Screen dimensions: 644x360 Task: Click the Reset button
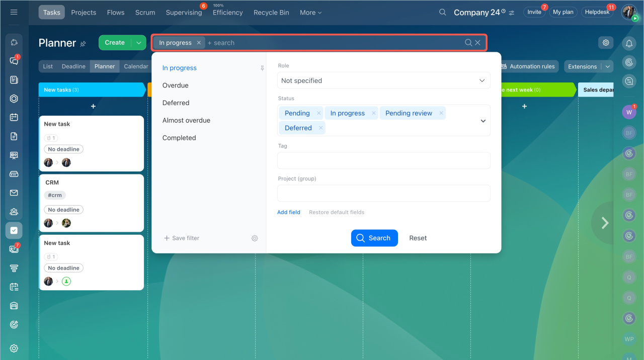tap(418, 238)
